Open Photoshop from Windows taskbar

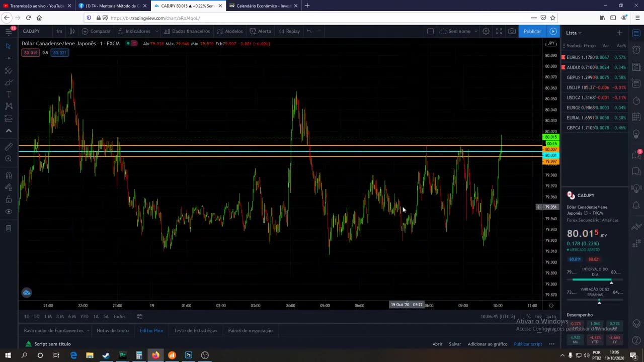(x=188, y=355)
